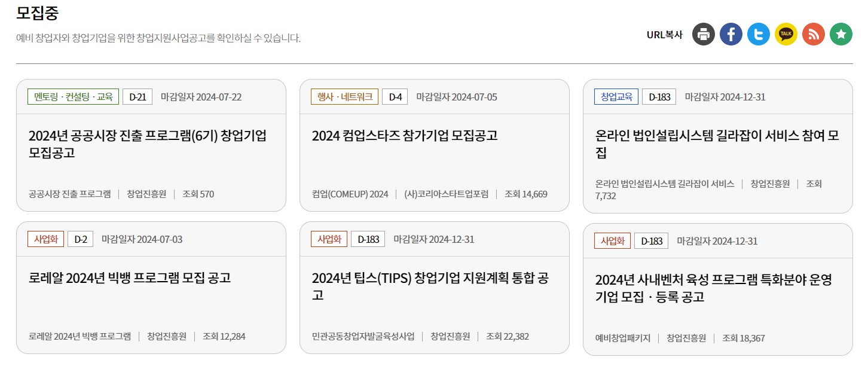Select the 창업교육 category tag

point(615,96)
